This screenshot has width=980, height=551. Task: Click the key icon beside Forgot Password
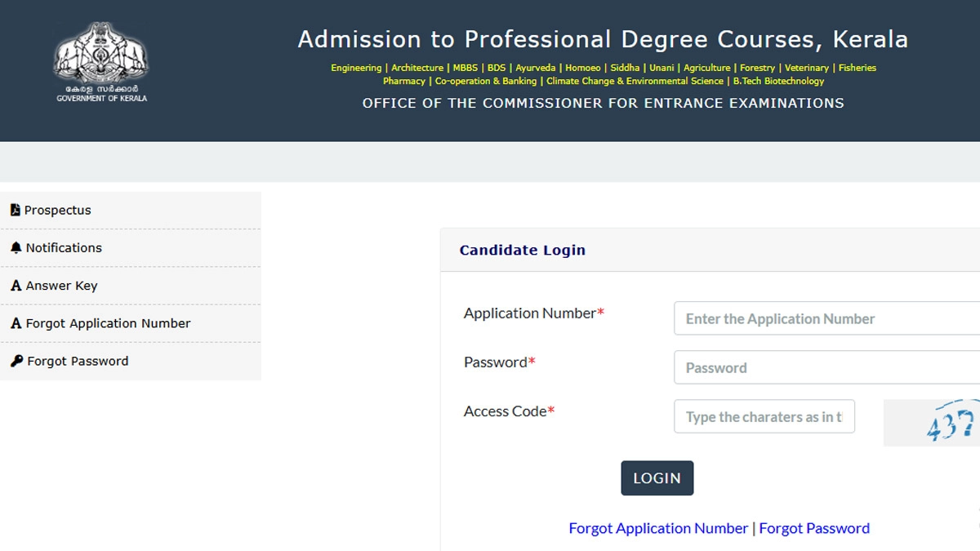15,360
